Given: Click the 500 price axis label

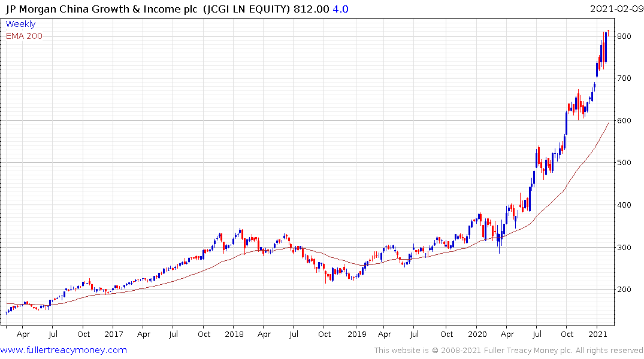Looking at the screenshot, I should (x=624, y=163).
